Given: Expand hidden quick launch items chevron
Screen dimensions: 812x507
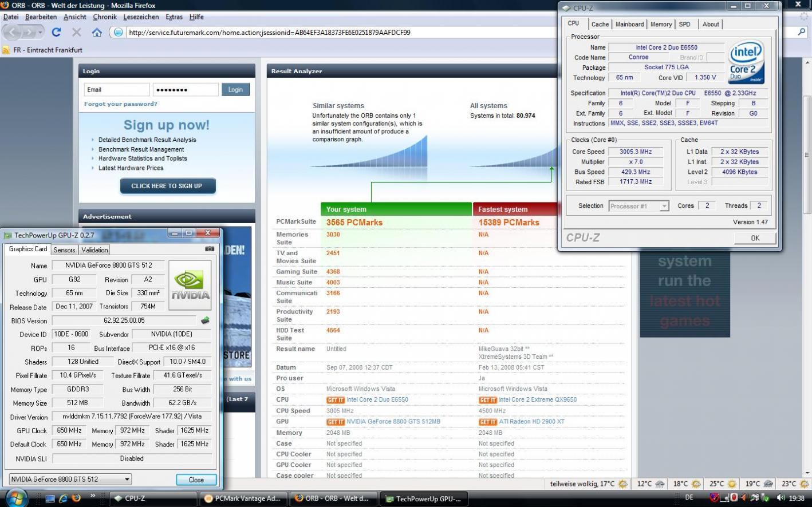Looking at the screenshot, I should 92,496.
